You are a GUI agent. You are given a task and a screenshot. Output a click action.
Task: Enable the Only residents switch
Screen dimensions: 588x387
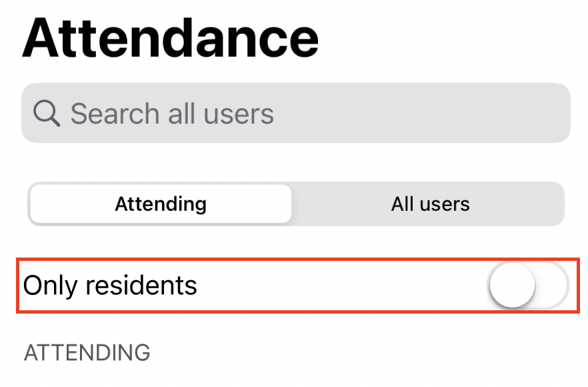[528, 286]
